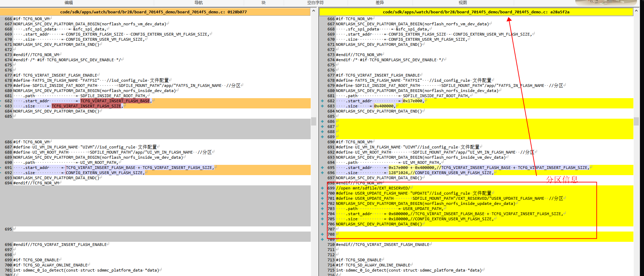Click the plus marker beside right line 683
This screenshot has width=644, height=276.
pos(322,106)
